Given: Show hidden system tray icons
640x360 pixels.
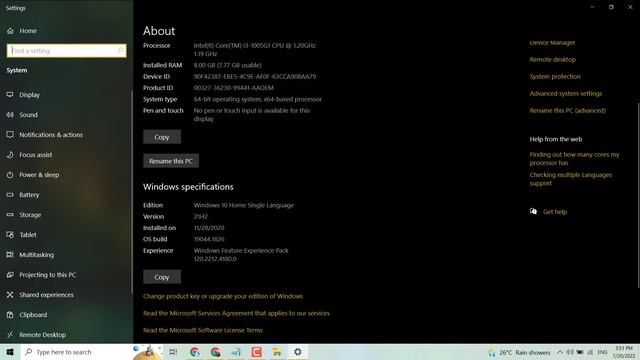Looking at the screenshot, I should 560,352.
